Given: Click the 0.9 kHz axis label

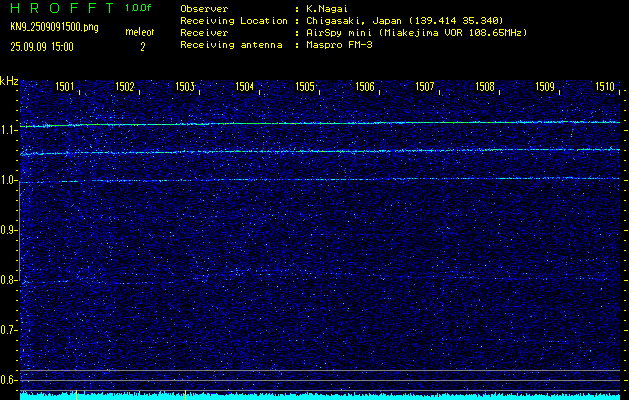Looking at the screenshot, I should click(x=8, y=230).
